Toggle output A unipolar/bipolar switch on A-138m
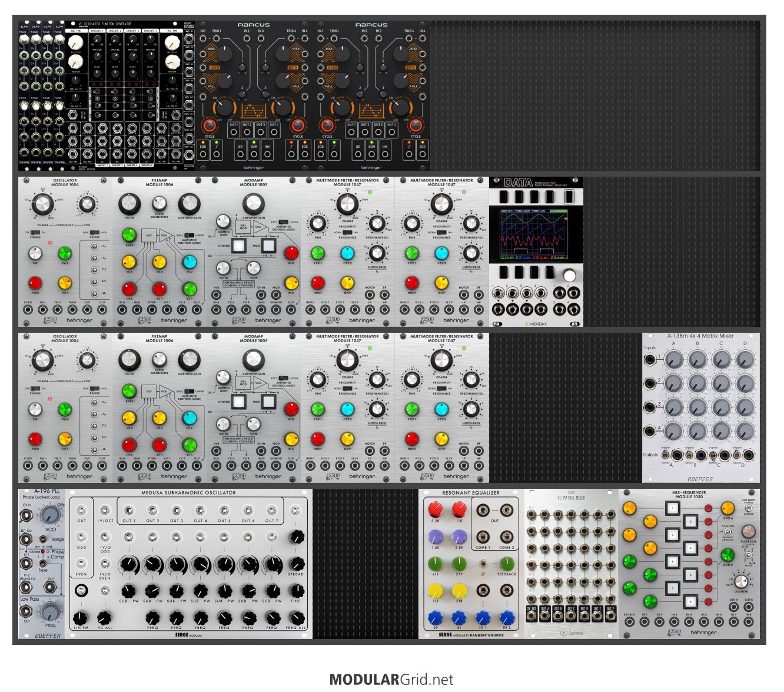 click(x=665, y=455)
